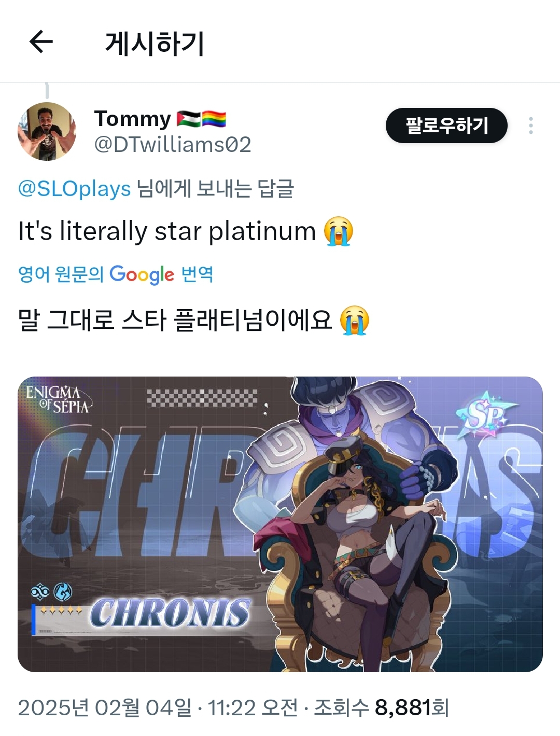Viewport: 560px width, 736px height.
Task: Open the three-dot more options menu
Action: [530, 126]
